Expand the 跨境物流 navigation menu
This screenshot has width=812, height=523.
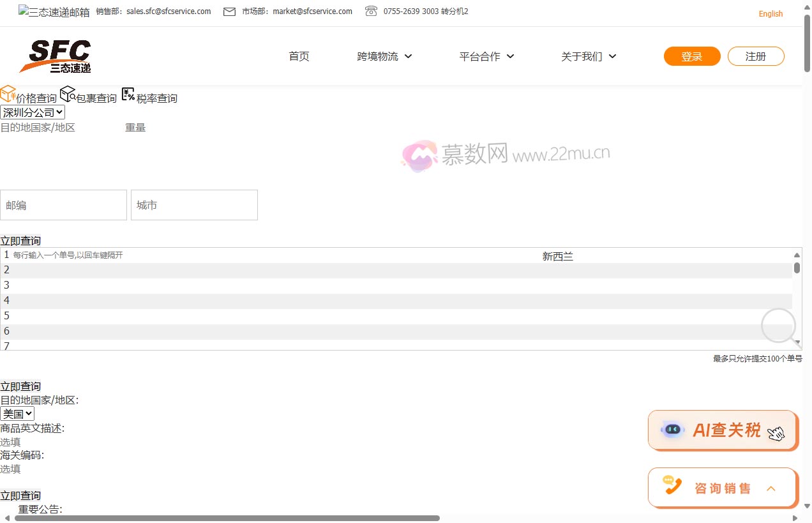point(385,56)
